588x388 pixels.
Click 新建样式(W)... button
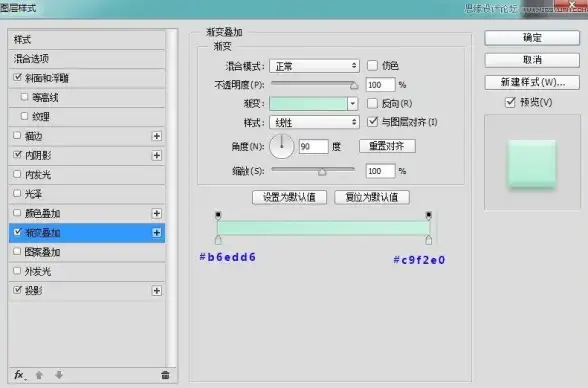[x=532, y=82]
